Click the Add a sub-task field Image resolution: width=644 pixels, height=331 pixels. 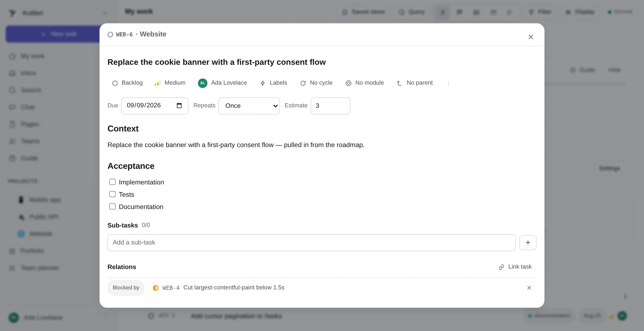(x=312, y=242)
